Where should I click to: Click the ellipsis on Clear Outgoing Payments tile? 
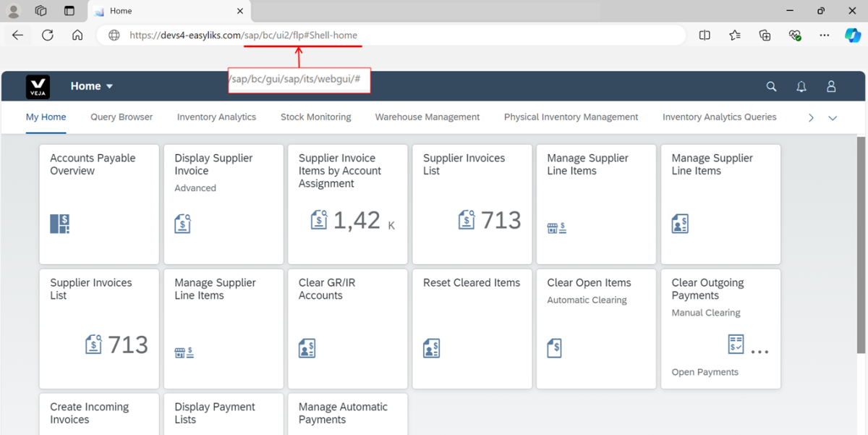[759, 352]
